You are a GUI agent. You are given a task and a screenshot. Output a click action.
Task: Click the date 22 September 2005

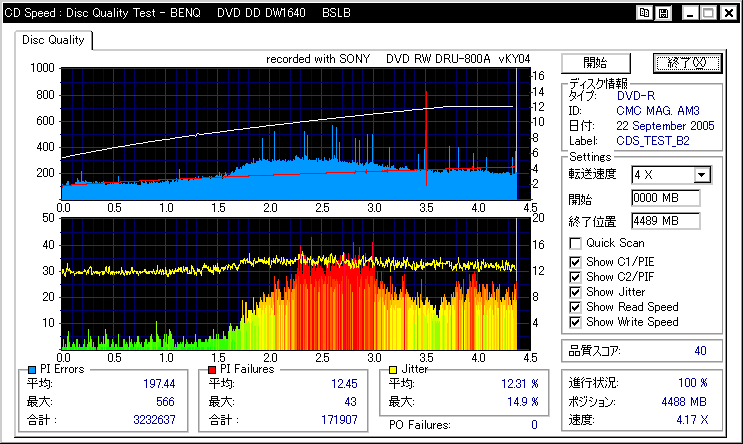click(665, 126)
